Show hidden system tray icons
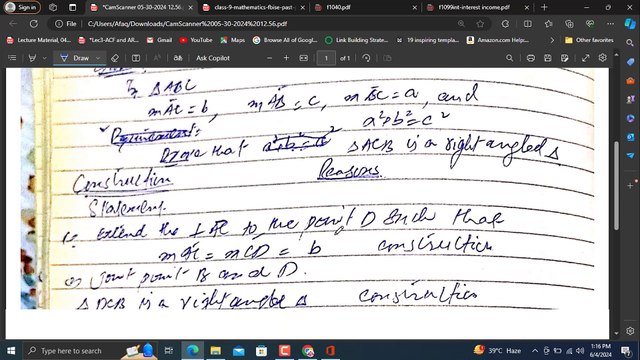The height and width of the screenshot is (360, 640). click(x=535, y=351)
